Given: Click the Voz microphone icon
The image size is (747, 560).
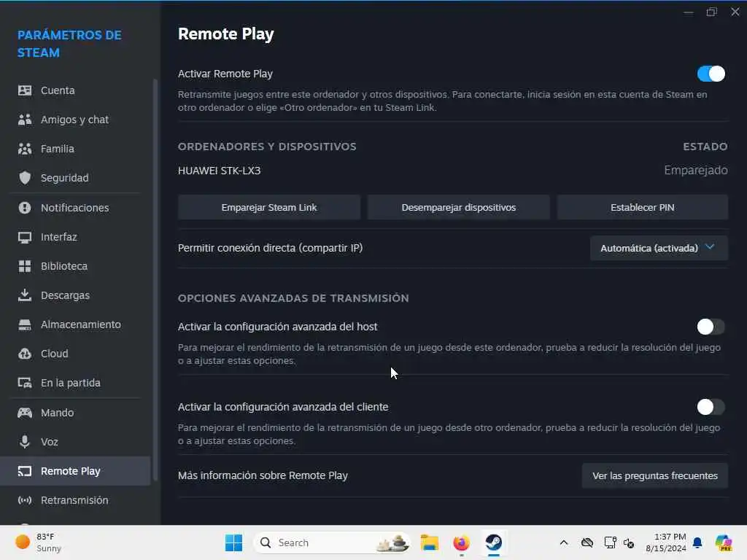Looking at the screenshot, I should tap(25, 442).
